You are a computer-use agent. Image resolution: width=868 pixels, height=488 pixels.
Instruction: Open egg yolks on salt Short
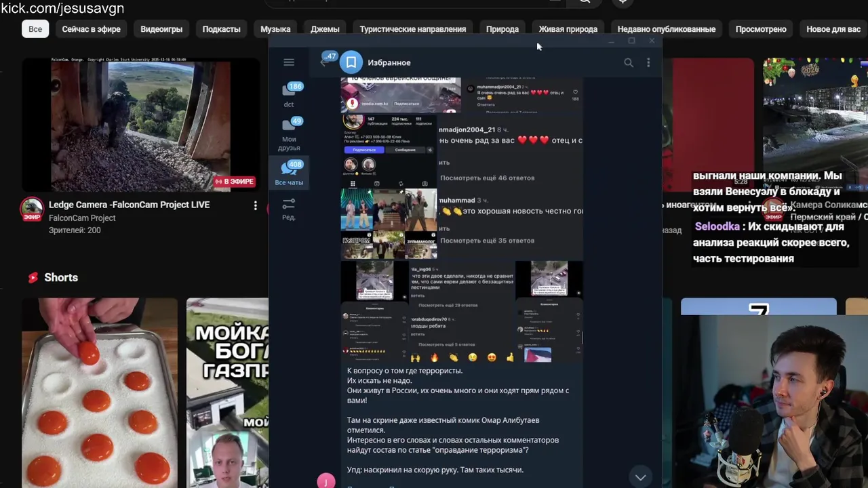(100, 392)
